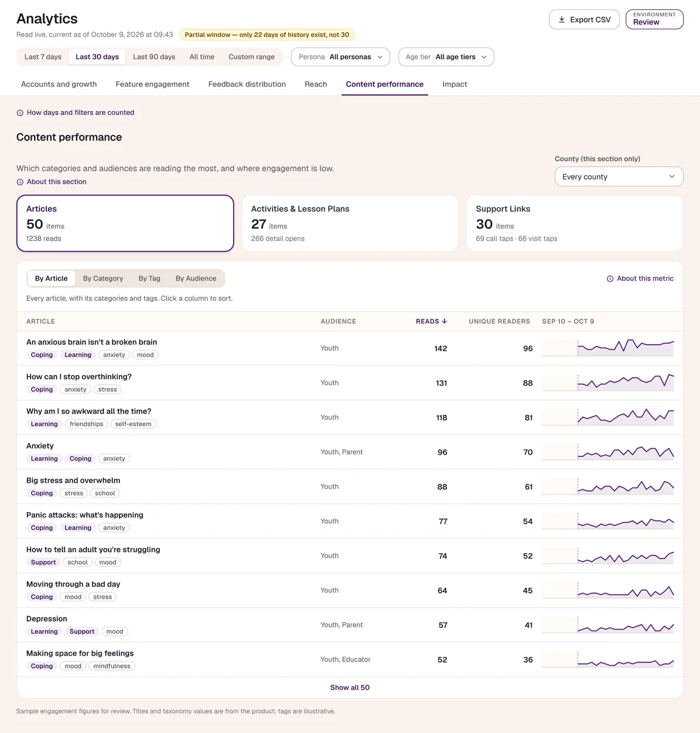700x733 pixels.
Task: Click the download icon in Export CSV
Action: [x=561, y=20]
